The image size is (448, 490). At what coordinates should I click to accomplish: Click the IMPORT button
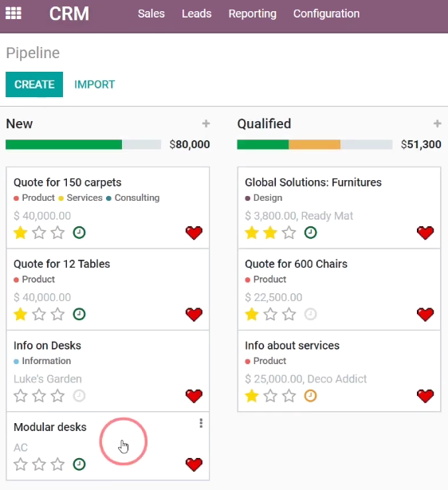pyautogui.click(x=94, y=84)
